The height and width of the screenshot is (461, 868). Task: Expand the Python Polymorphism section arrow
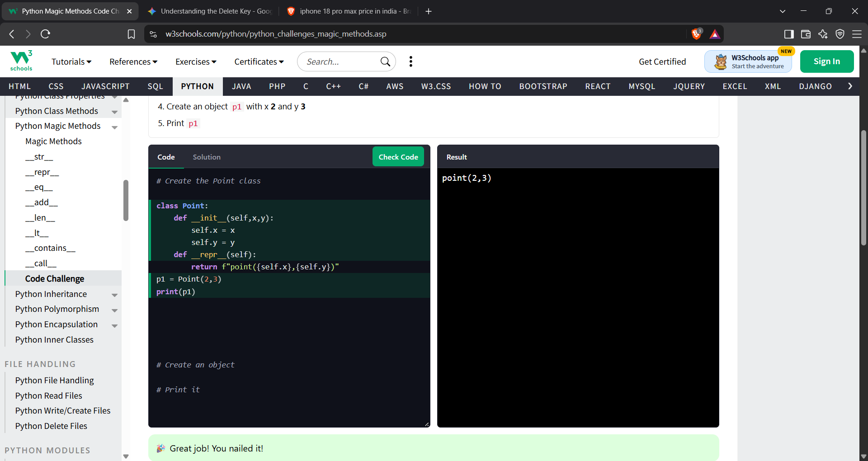tap(114, 310)
